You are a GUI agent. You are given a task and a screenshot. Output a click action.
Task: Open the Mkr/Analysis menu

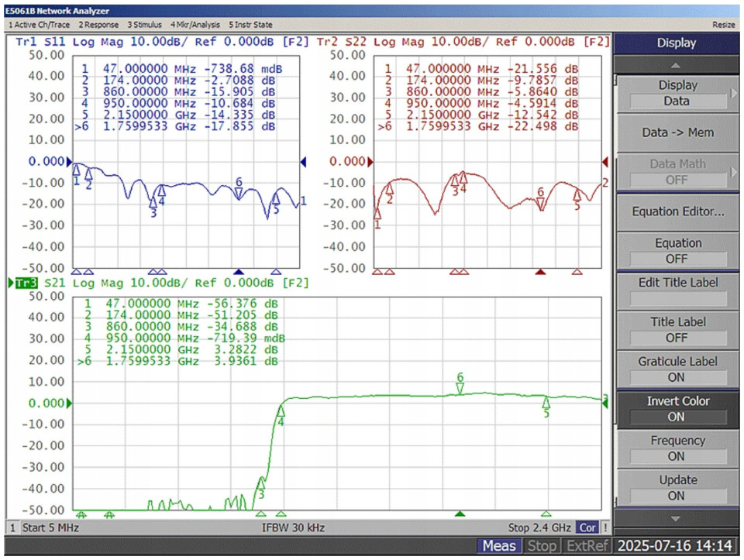[195, 25]
